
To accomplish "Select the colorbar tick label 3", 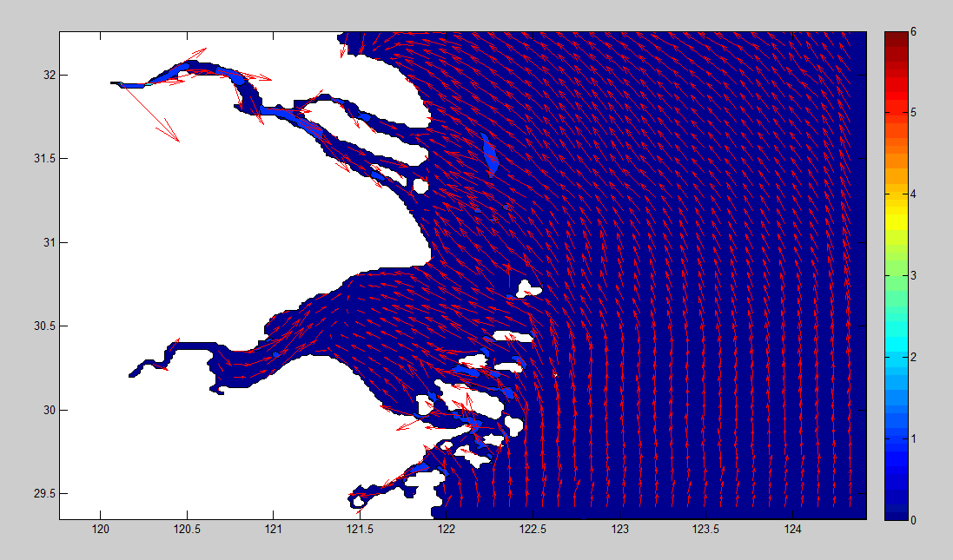I will (x=913, y=276).
